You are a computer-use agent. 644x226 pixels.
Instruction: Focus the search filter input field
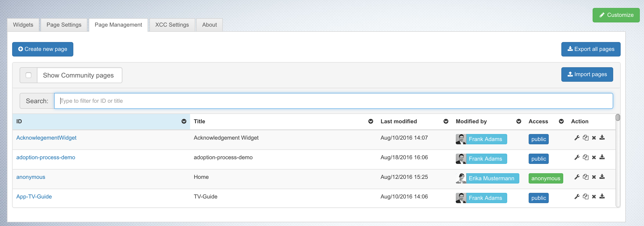333,101
